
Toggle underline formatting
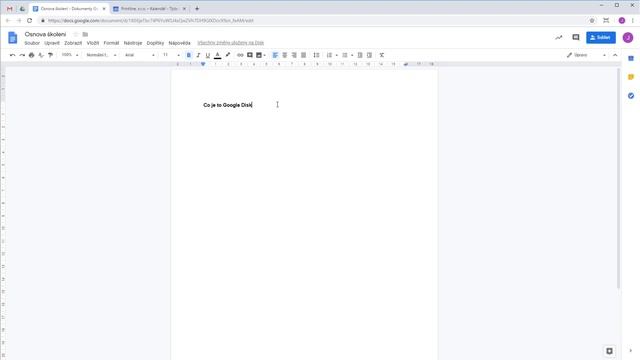(x=208, y=55)
